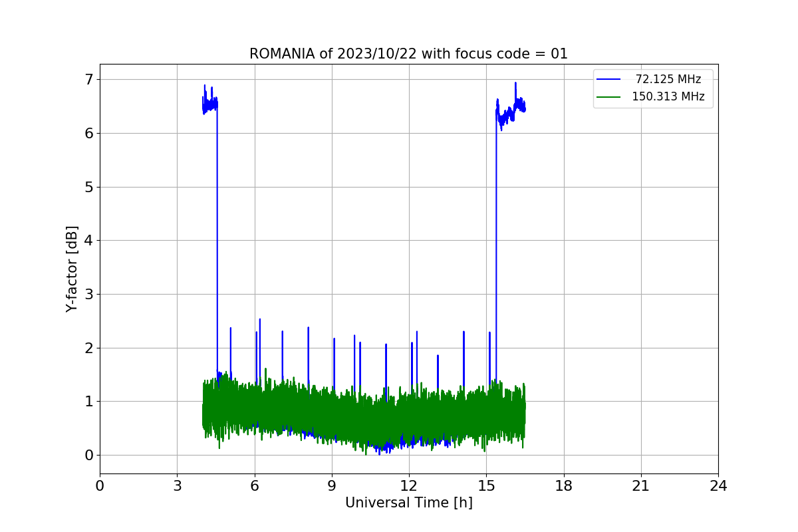
Task: Click y-axis tick label 7
Action: tap(89, 80)
